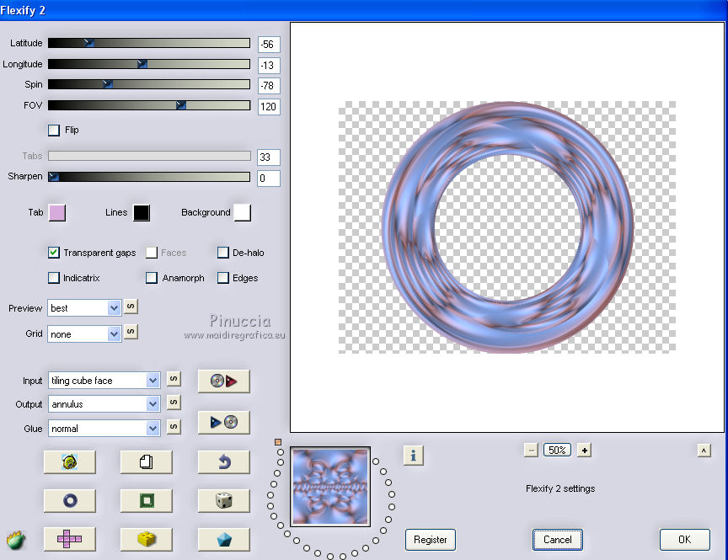
Task: Click the flaming pear logo icon
Action: pos(16,540)
